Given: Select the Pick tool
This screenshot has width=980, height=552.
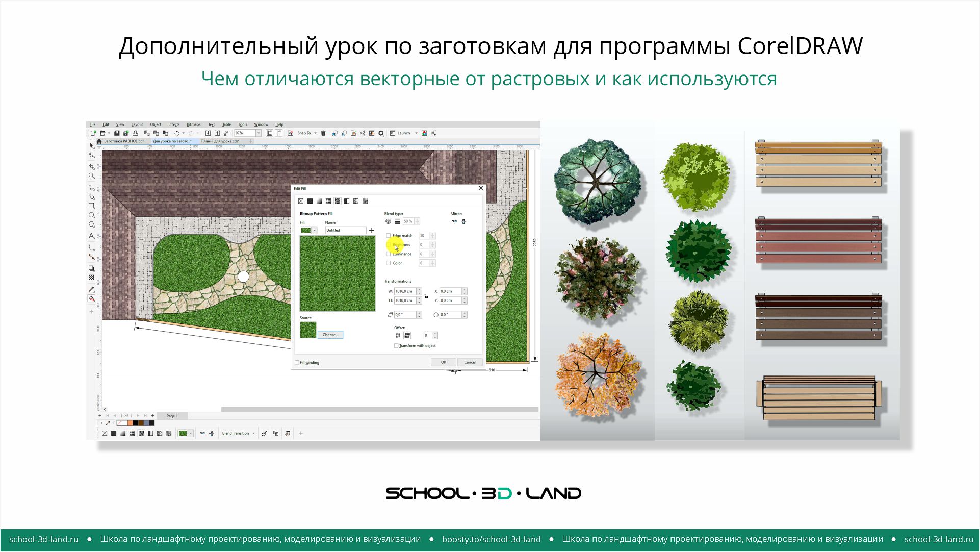Looking at the screenshot, I should (x=91, y=146).
